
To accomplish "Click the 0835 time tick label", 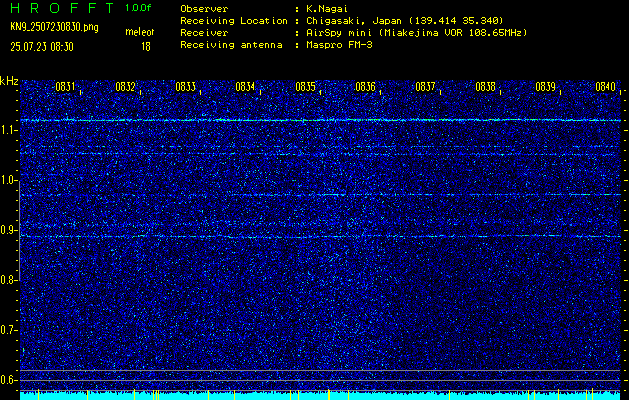I will (305, 87).
